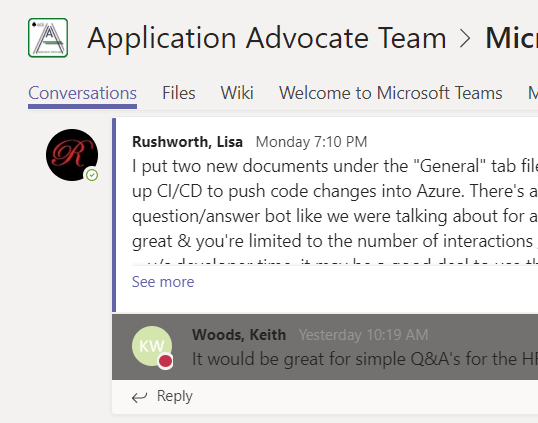Image resolution: width=538 pixels, height=423 pixels.
Task: Click the red busy status indicator
Action: pyautogui.click(x=165, y=361)
